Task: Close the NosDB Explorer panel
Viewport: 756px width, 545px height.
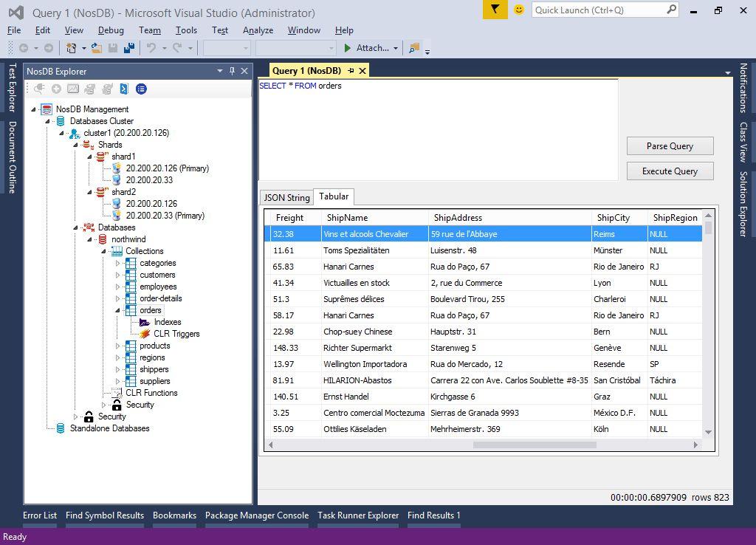Action: click(244, 72)
